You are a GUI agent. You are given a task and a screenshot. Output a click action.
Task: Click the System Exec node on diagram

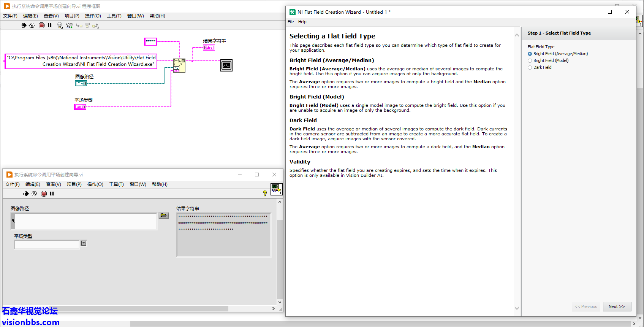226,65
